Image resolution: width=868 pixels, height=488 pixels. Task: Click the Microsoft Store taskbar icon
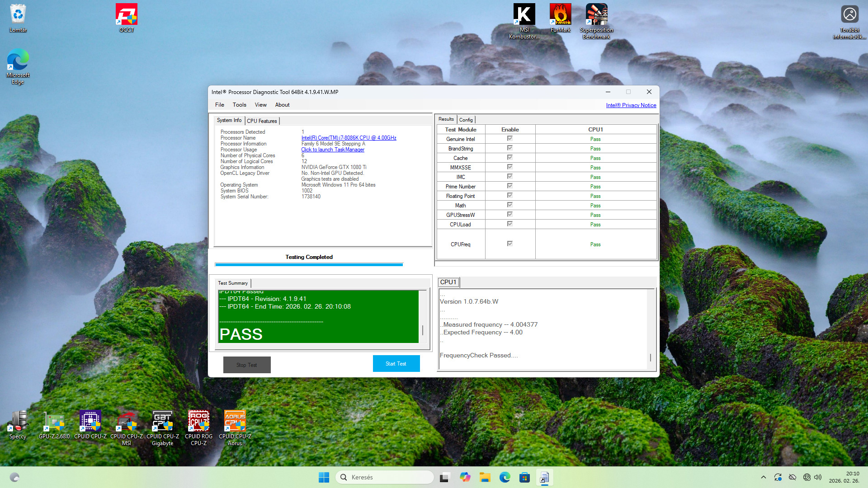(x=524, y=477)
